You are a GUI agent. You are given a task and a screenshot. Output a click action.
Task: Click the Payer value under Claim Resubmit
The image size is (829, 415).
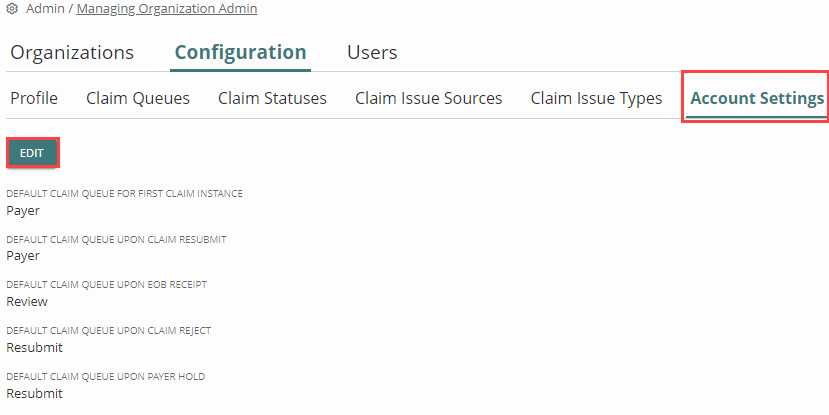[23, 256]
